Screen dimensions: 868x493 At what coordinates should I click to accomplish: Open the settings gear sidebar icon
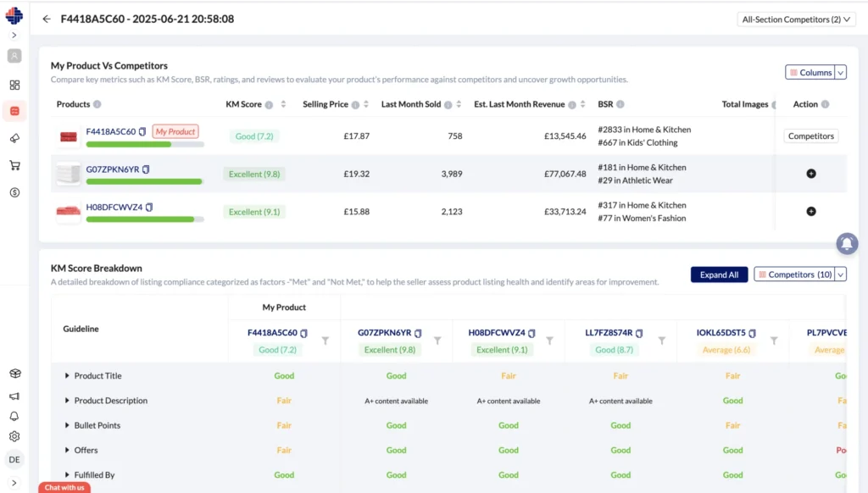[x=14, y=436]
